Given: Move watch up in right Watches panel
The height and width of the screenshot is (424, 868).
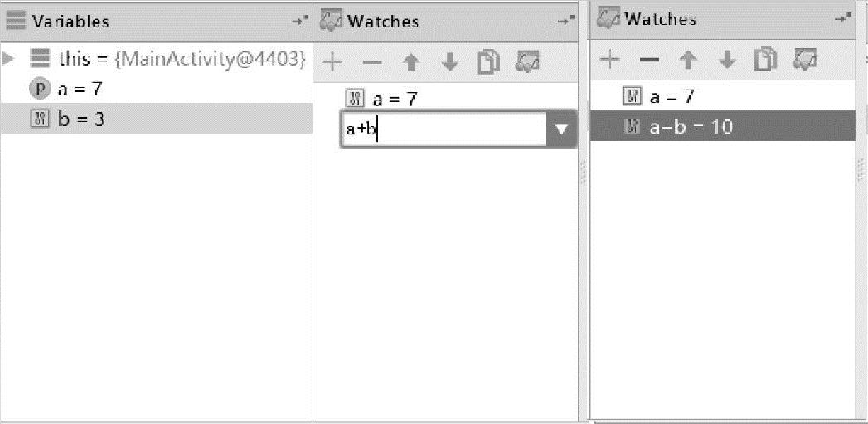Looking at the screenshot, I should pos(688,59).
